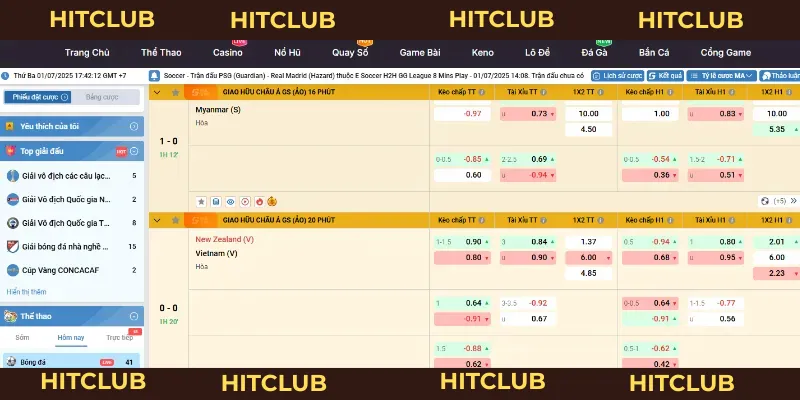Click the info icon beside Kèo chấp H1 in the 16 Phút header
The image size is (800, 400).
click(x=670, y=92)
